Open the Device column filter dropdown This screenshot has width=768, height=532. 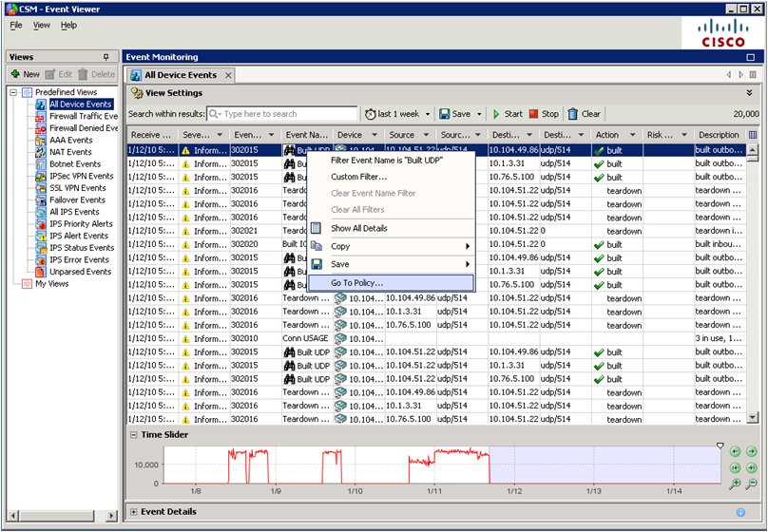click(x=374, y=135)
